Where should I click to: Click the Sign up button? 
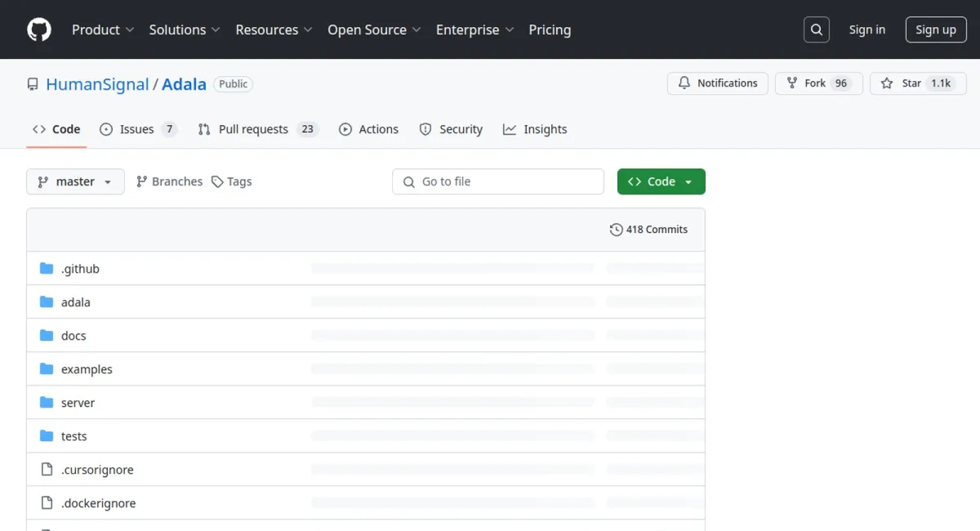click(x=935, y=30)
